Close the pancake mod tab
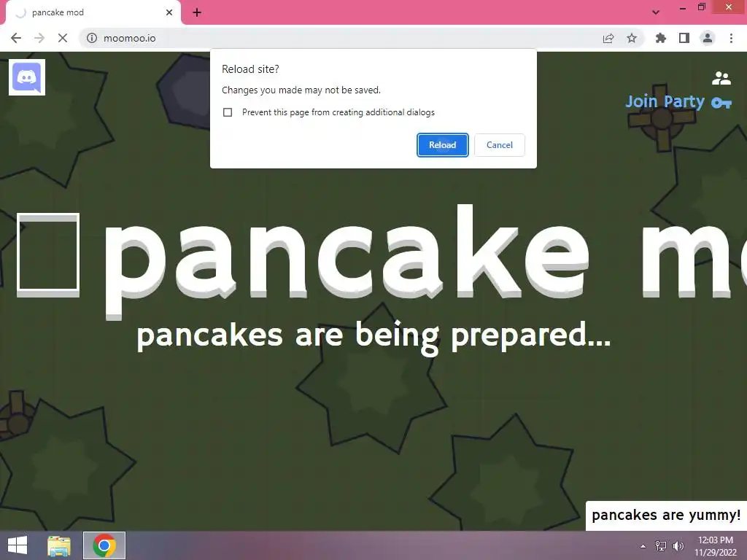The image size is (747, 560). [169, 13]
